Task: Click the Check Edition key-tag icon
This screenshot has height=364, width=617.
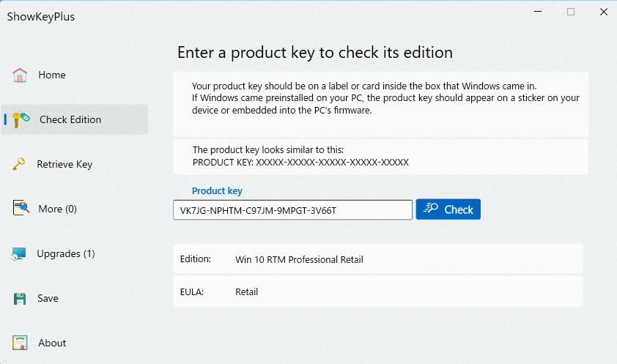Action: 21,119
